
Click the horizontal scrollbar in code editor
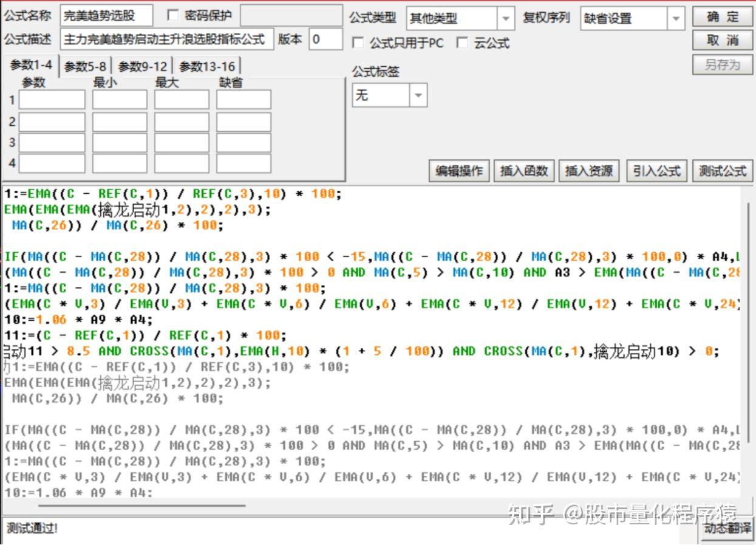click(x=141, y=505)
